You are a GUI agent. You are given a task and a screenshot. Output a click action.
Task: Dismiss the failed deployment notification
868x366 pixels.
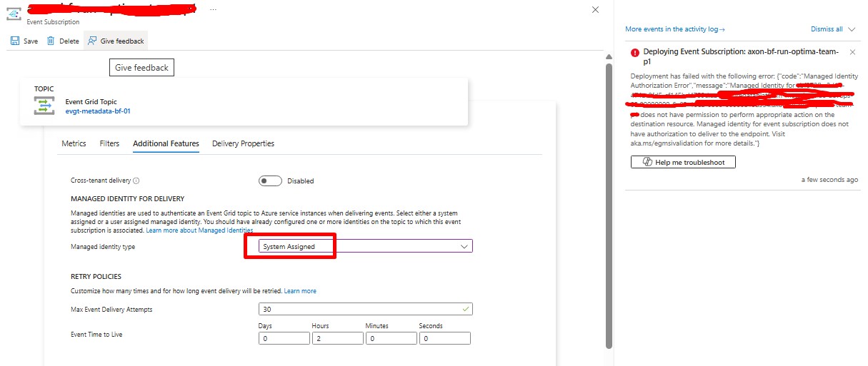pyautogui.click(x=852, y=52)
